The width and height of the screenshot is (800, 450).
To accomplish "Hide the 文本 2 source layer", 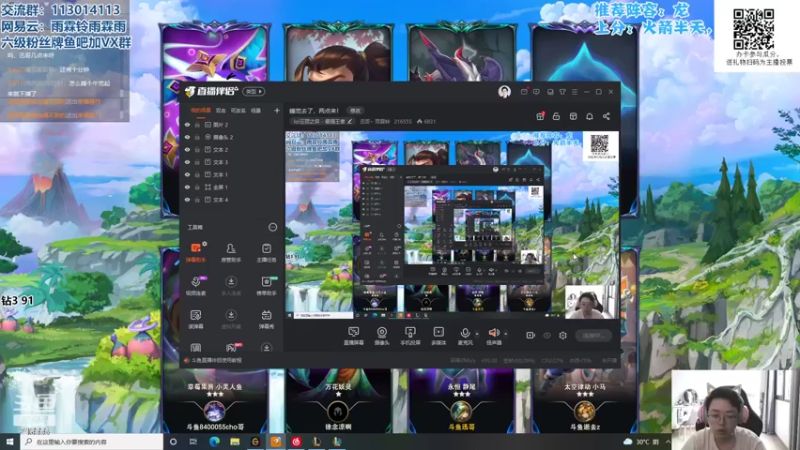I will point(187,149).
